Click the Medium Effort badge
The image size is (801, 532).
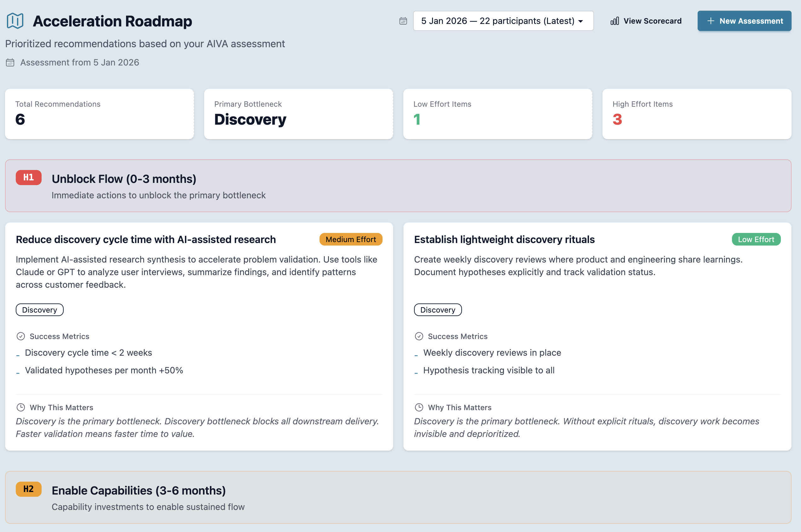coord(350,239)
